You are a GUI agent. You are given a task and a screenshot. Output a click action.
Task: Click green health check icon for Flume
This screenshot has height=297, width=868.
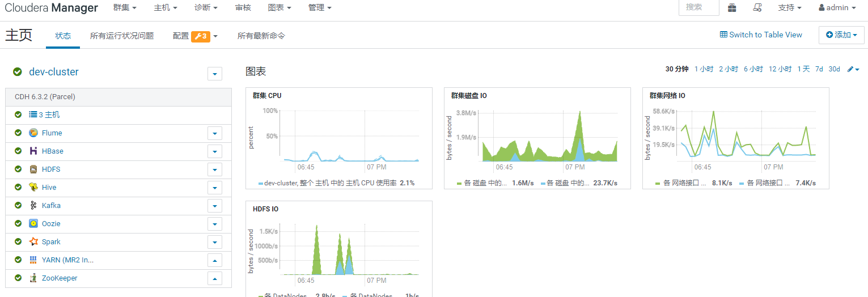[18, 133]
